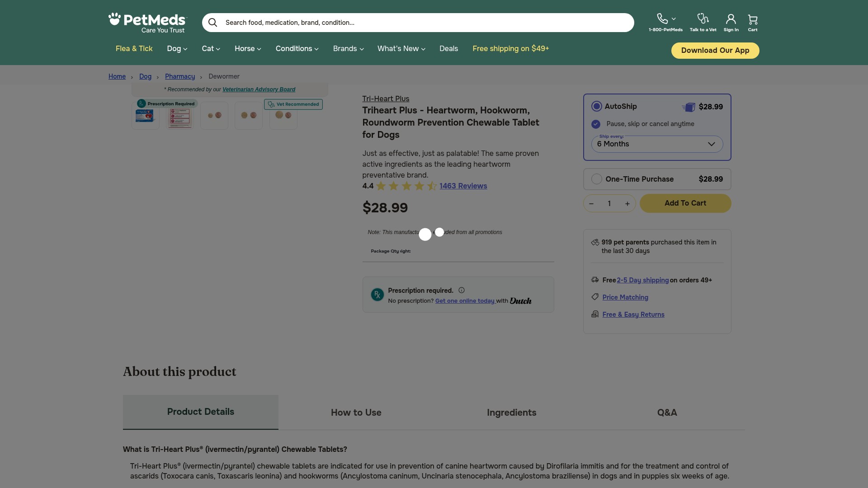The image size is (868, 488).
Task: Open Free & Easy Returns link
Action: (x=633, y=314)
